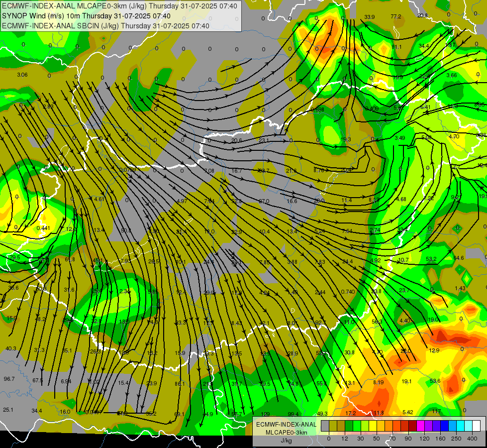Click the map value 5.42
This screenshot has width=487, height=448.
[x=408, y=412]
